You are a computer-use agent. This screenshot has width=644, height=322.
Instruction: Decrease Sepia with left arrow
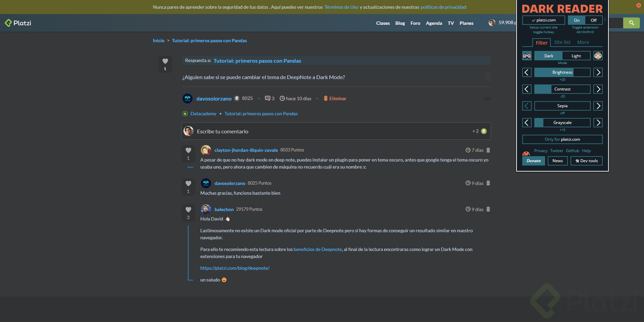click(527, 106)
